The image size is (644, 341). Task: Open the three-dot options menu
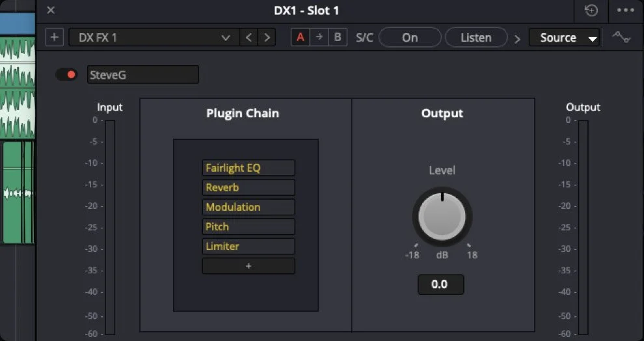(625, 10)
